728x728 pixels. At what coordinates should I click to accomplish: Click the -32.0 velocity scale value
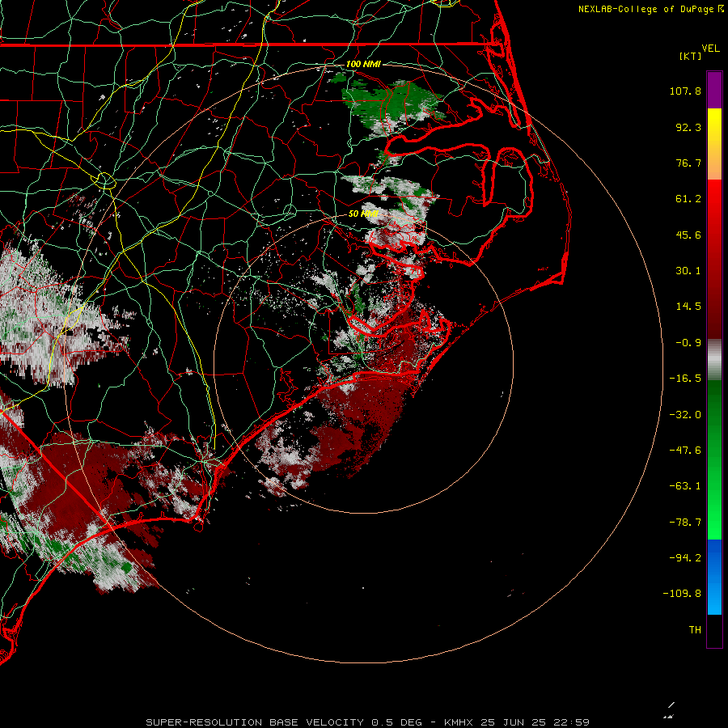[685, 415]
